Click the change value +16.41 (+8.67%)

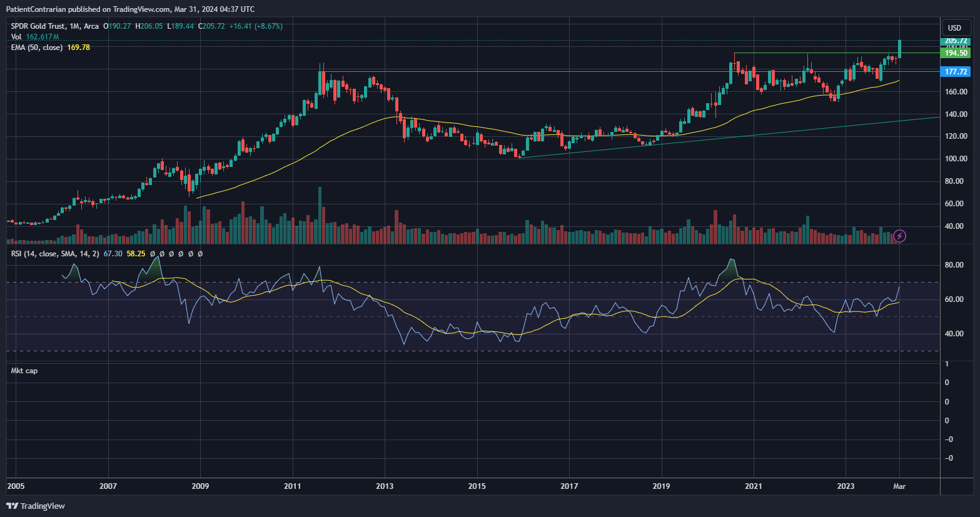[256, 26]
